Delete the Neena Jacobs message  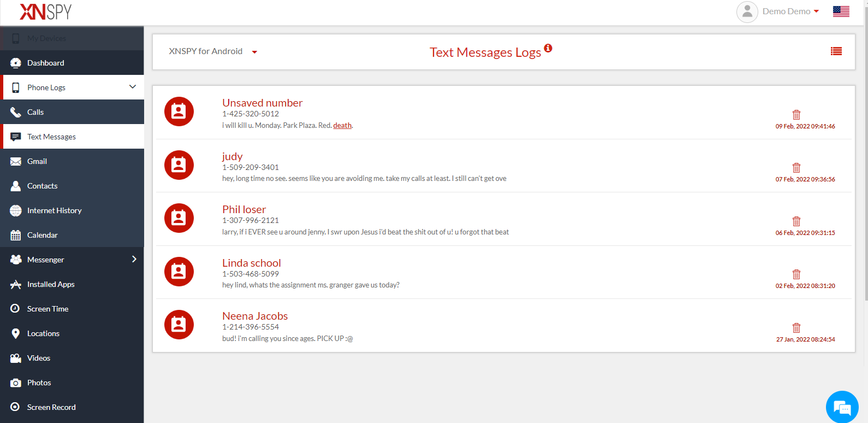click(x=796, y=328)
